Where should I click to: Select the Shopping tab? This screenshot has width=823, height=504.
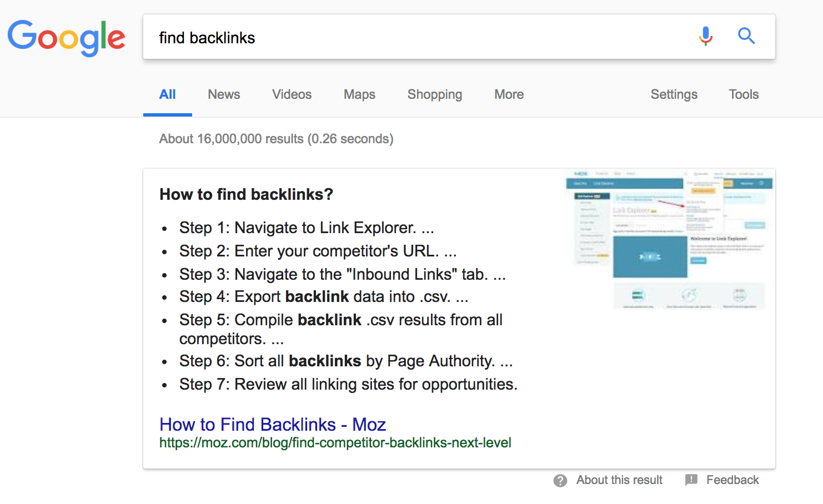(x=435, y=94)
